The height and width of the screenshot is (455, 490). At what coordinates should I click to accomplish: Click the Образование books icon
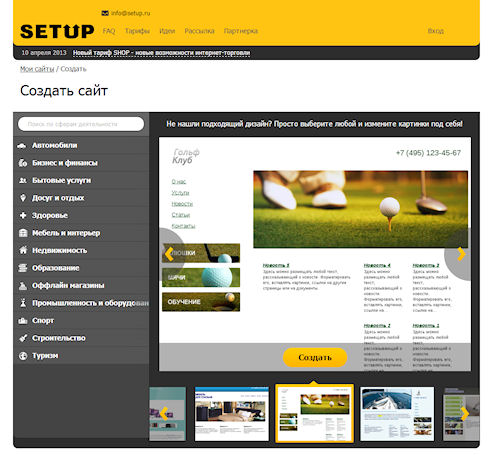point(23,268)
